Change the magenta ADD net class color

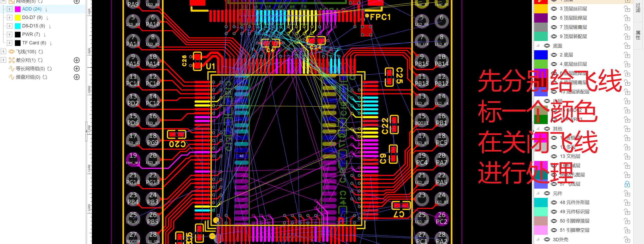click(18, 9)
